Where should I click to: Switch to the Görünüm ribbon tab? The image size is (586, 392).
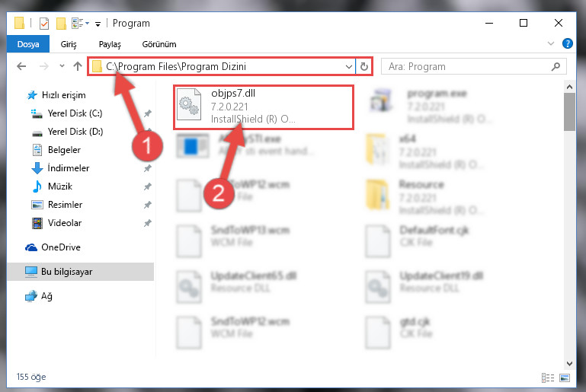159,44
